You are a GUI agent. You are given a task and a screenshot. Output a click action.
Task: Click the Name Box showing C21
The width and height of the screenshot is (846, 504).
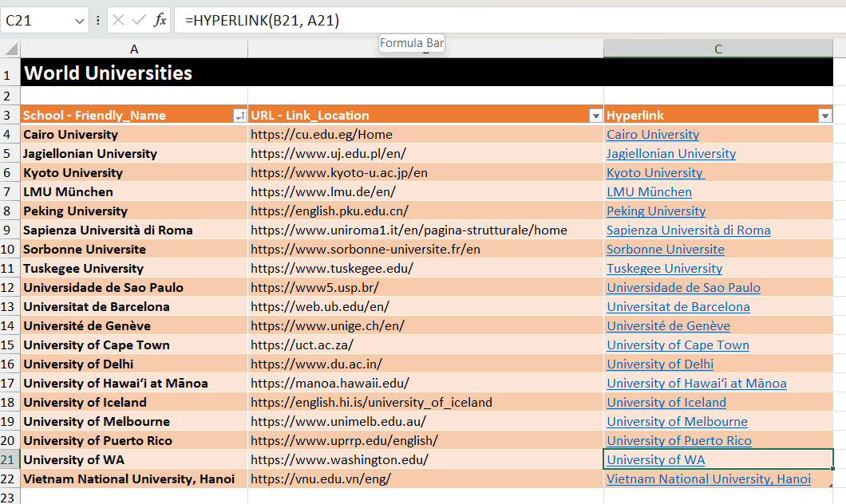tap(36, 20)
